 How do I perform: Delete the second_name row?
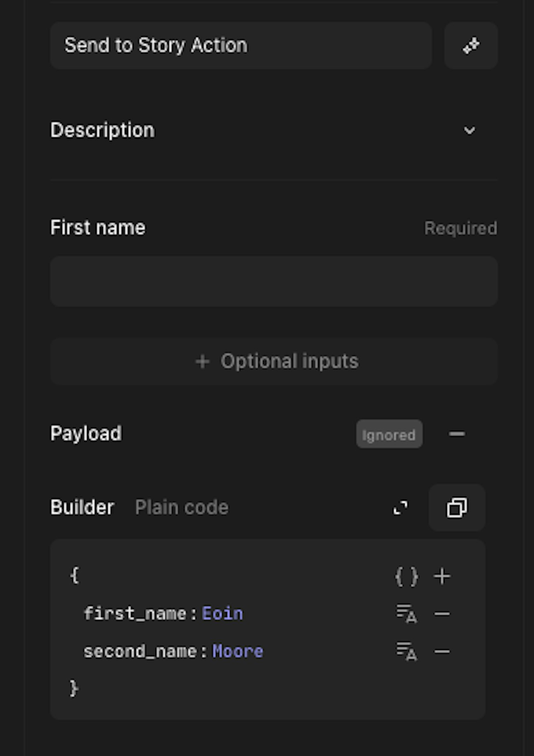pos(442,652)
